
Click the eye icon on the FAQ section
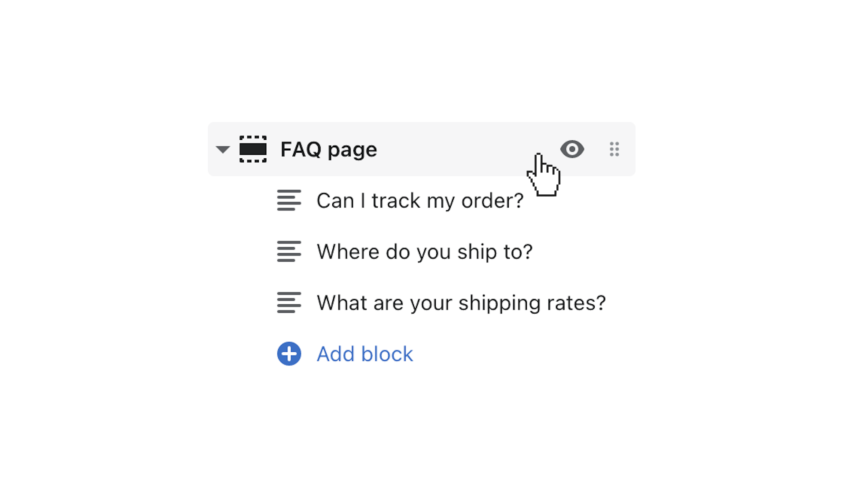coord(572,150)
